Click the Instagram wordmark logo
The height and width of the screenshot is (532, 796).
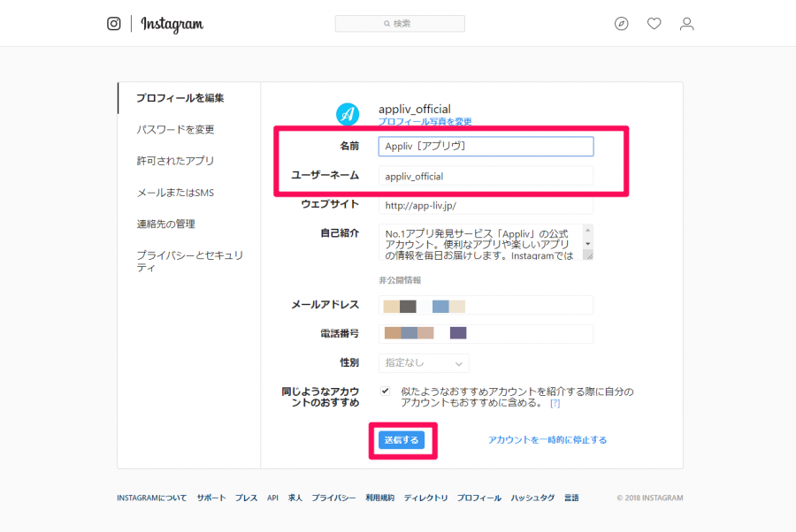coord(172,25)
